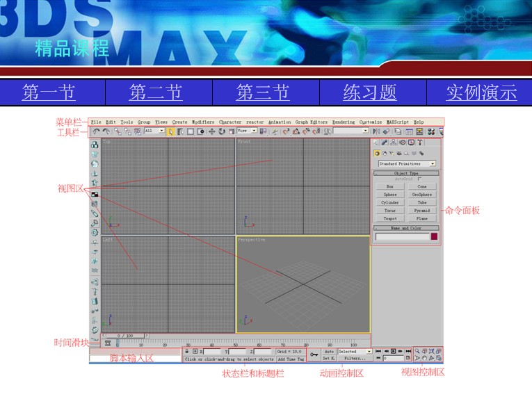Viewport: 532px width, 399px height.
Task: Collapse the Object Type rollout
Action: tap(406, 173)
